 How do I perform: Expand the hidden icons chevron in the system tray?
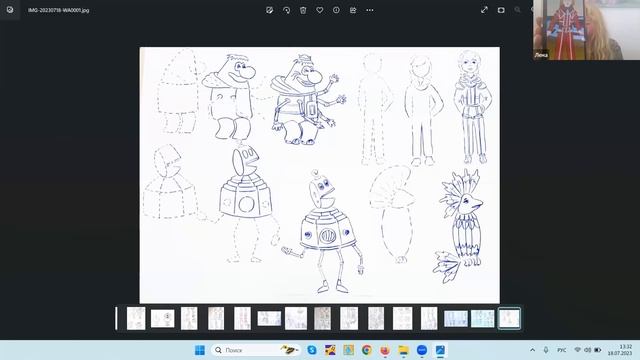click(532, 350)
